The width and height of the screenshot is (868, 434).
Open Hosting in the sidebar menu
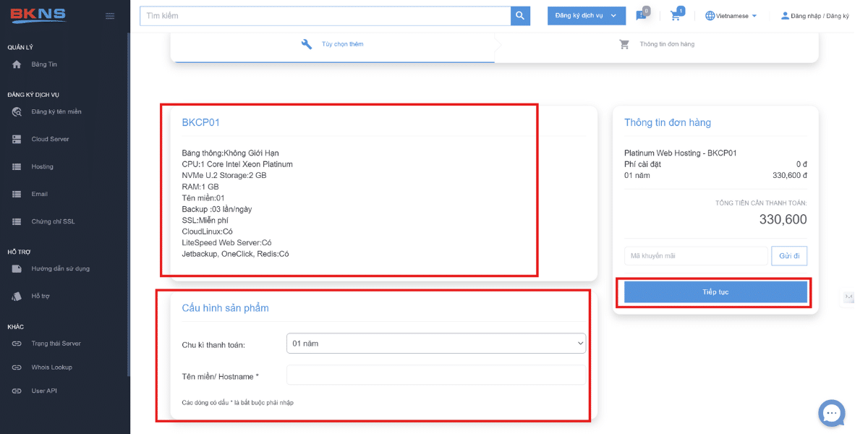coord(42,167)
